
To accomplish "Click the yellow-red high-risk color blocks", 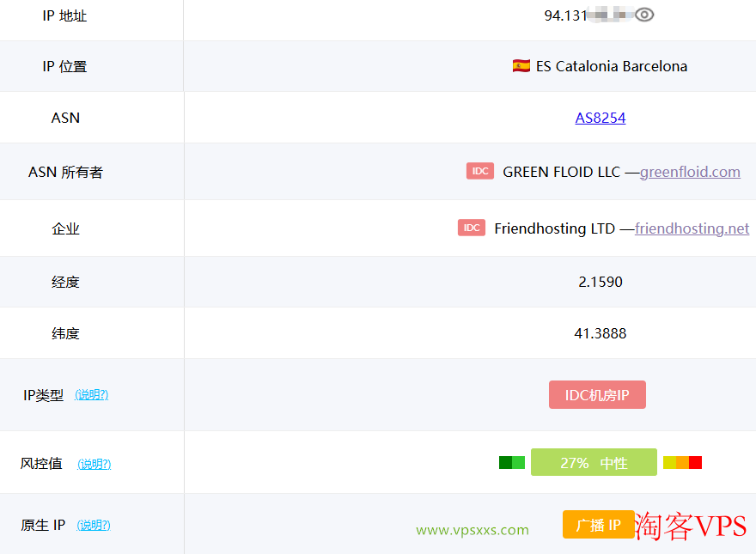I will pyautogui.click(x=682, y=462).
